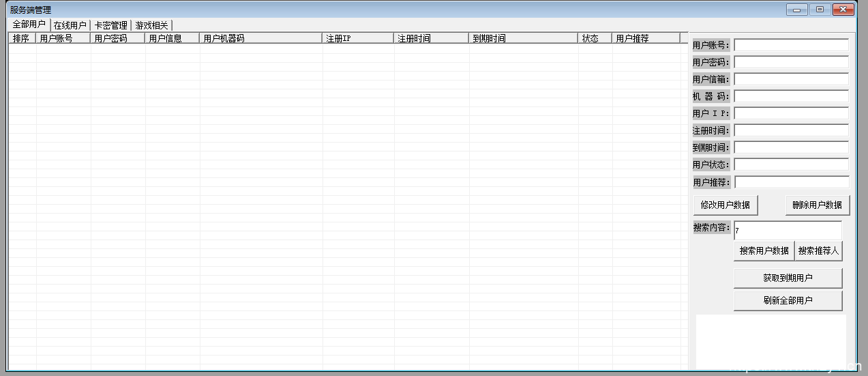Sort by the 排序 column header
Viewport: 868px width, 376px height.
tap(23, 38)
